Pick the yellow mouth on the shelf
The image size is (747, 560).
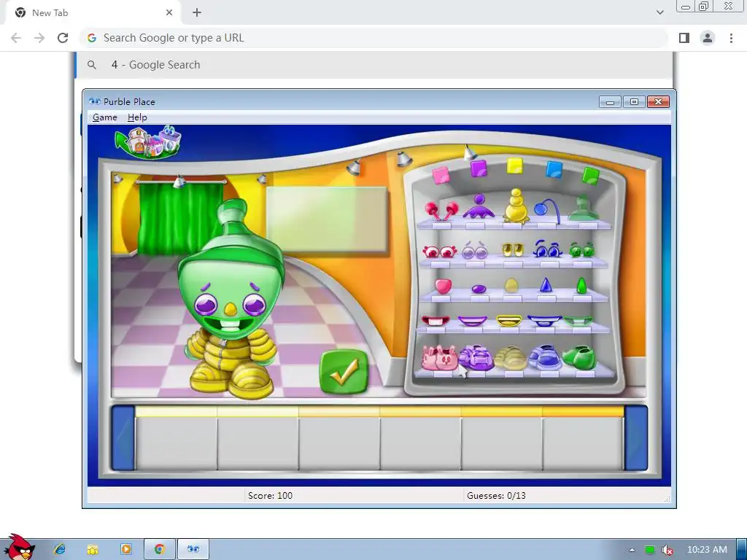coord(508,321)
